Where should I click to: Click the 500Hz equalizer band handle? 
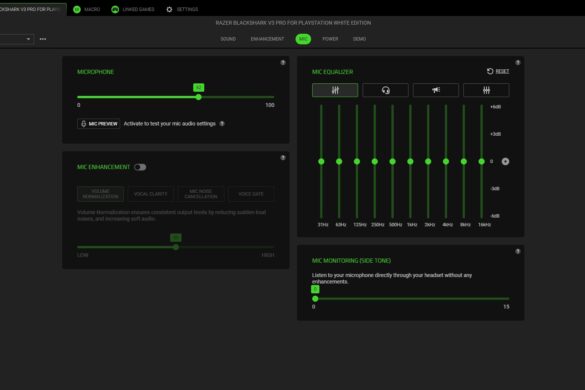pyautogui.click(x=392, y=161)
